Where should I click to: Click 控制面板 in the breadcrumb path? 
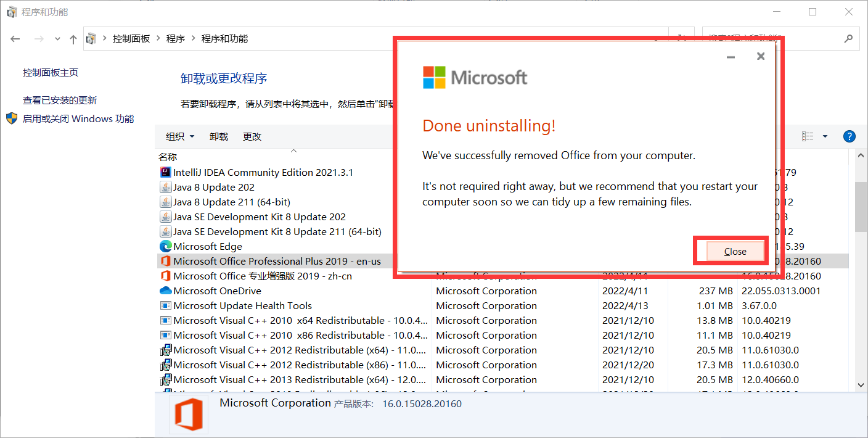pyautogui.click(x=131, y=38)
